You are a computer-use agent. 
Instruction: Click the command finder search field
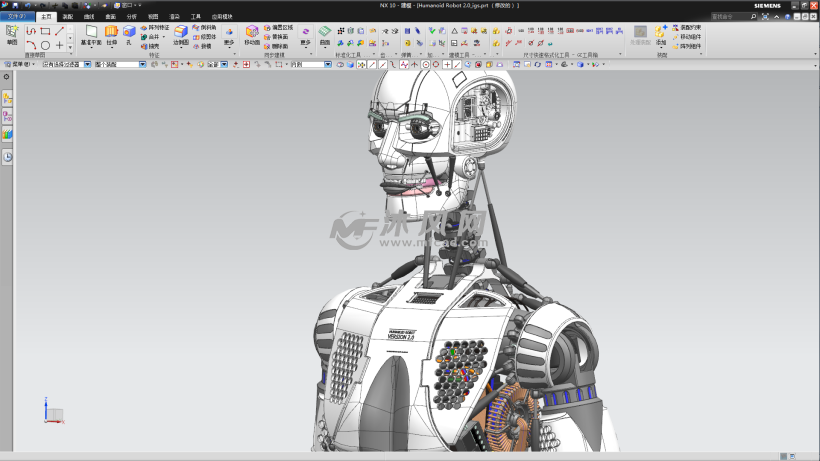click(742, 17)
